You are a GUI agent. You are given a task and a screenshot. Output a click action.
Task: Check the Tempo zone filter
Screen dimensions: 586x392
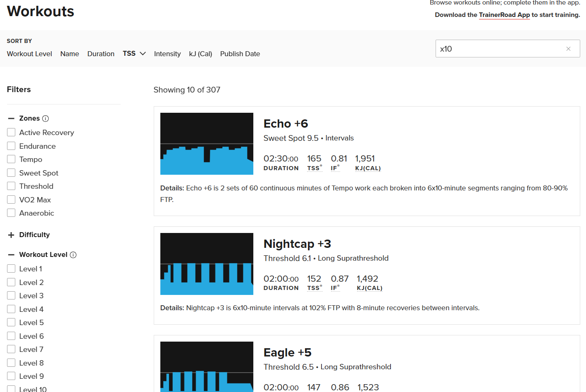(x=11, y=159)
